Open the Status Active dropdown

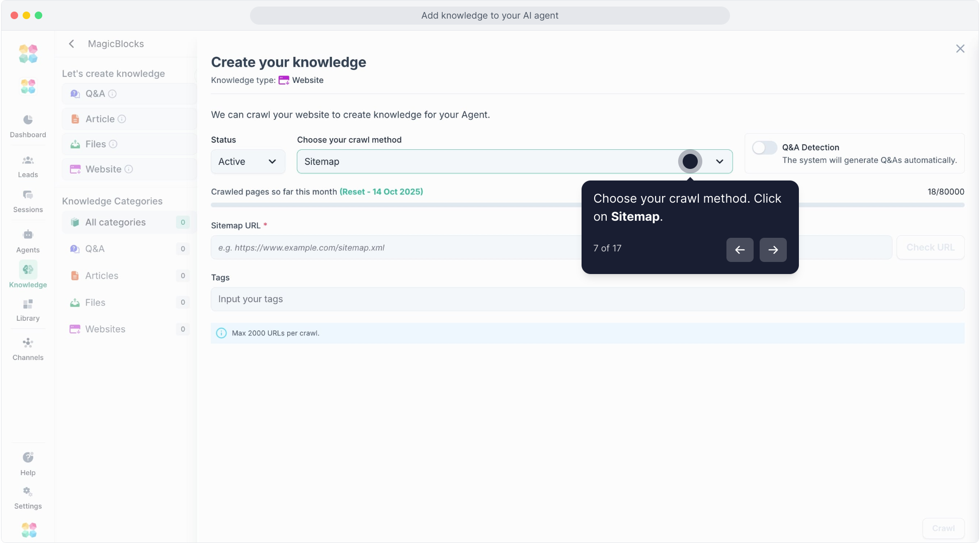[248, 162]
